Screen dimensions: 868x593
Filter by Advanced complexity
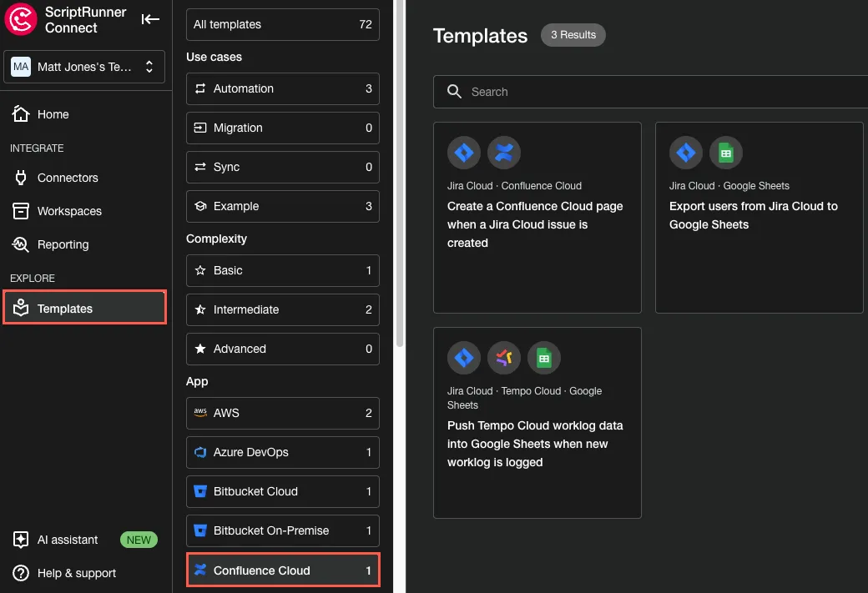coord(283,349)
